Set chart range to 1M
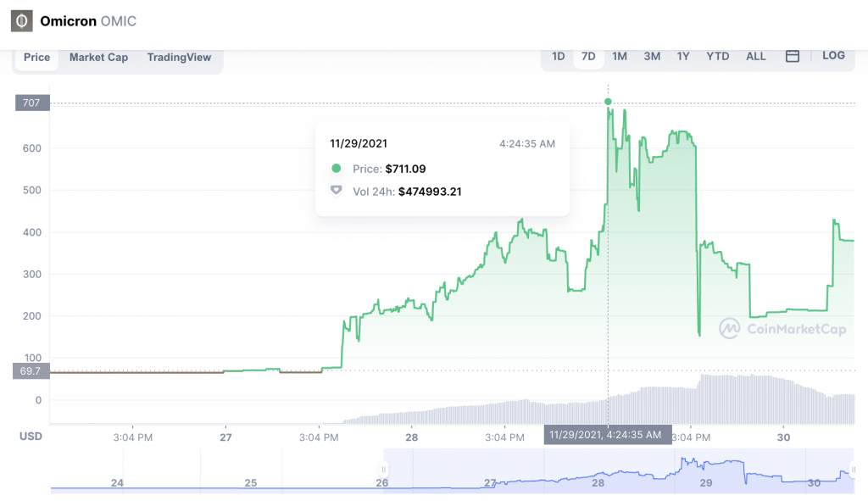 pos(620,56)
